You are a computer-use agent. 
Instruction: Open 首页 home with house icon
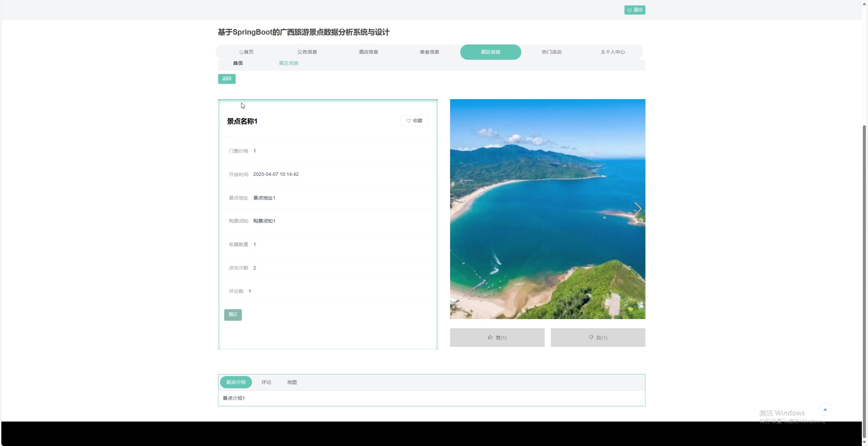point(246,52)
